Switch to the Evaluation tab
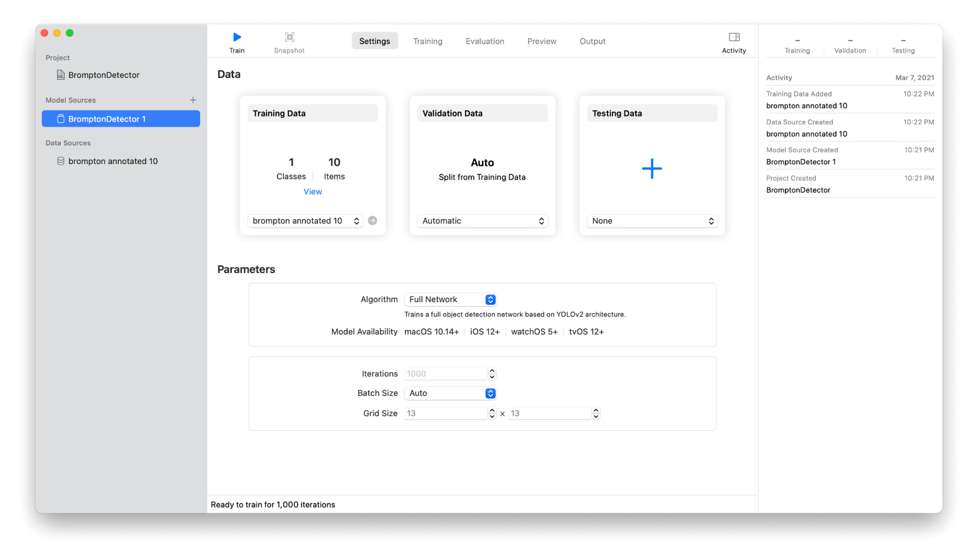 pos(485,41)
